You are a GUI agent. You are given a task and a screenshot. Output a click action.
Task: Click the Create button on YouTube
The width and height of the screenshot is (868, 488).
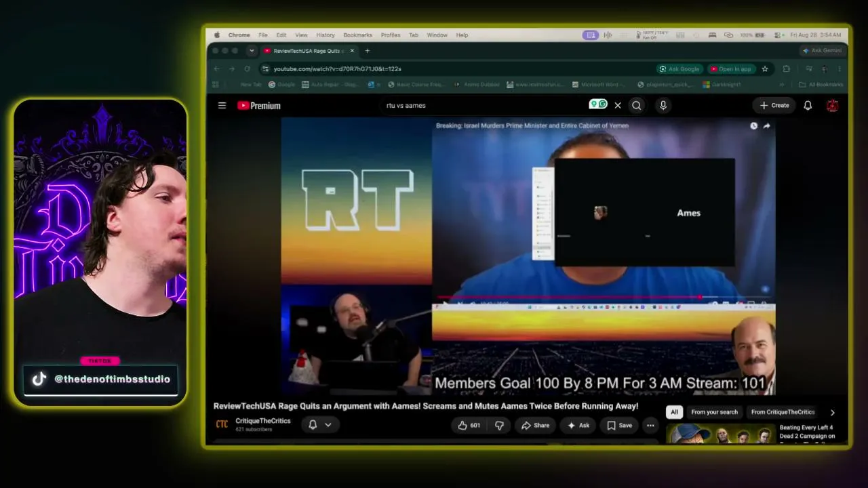pos(774,105)
